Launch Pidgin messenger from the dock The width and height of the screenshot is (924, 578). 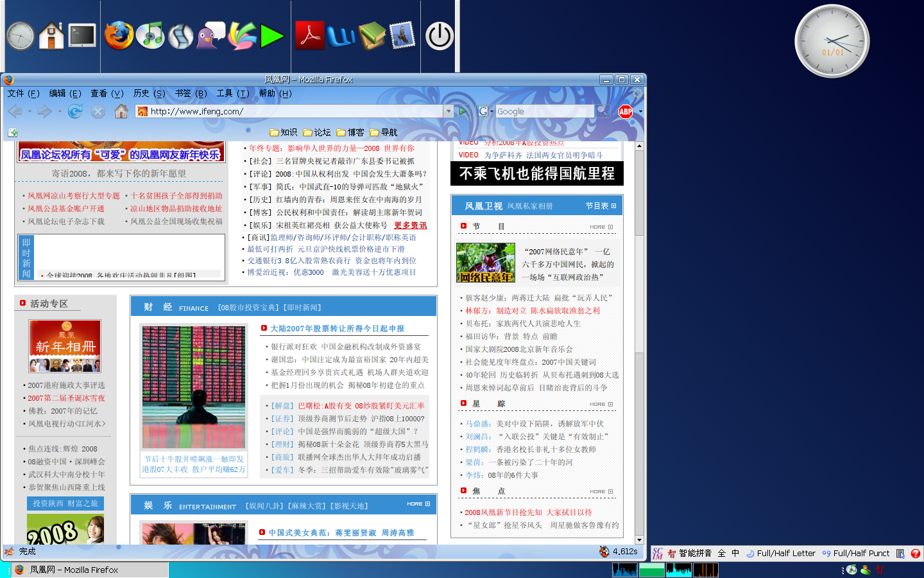[210, 35]
